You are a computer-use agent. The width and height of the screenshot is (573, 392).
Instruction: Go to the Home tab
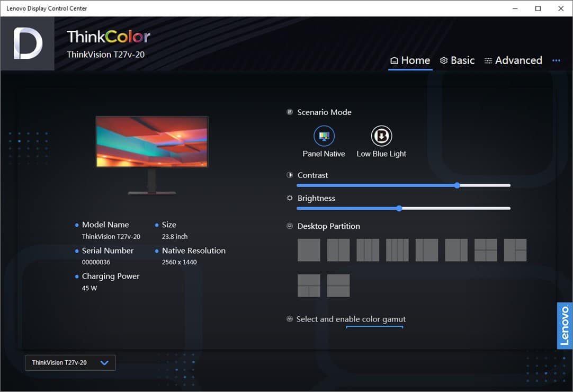[410, 60]
